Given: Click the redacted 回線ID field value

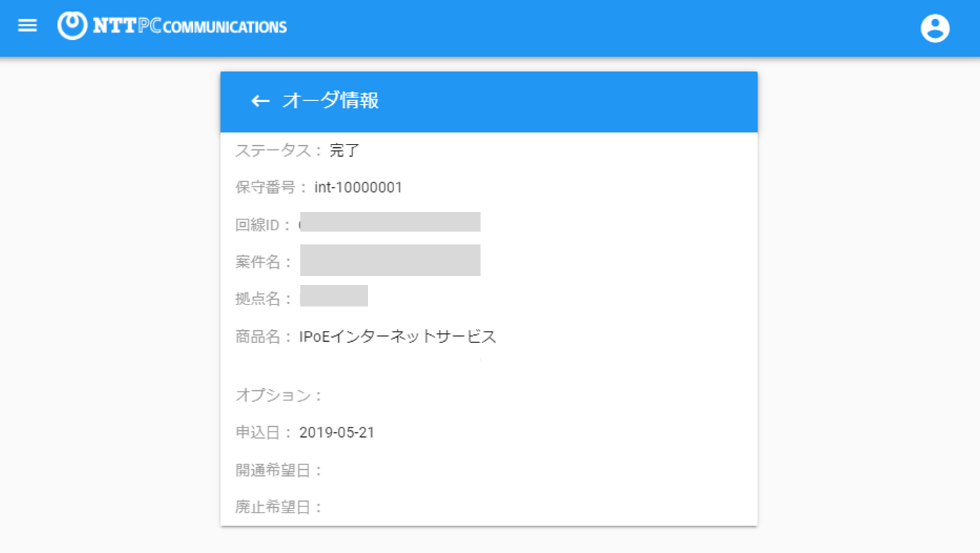Looking at the screenshot, I should 390,221.
